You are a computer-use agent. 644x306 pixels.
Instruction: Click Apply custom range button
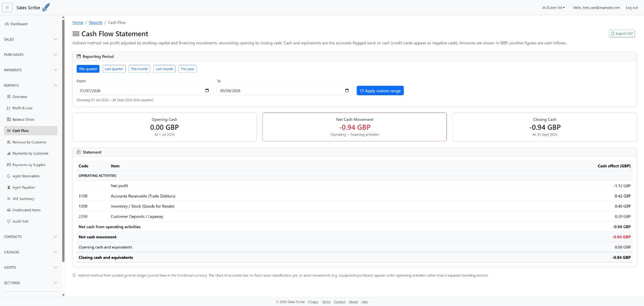380,91
